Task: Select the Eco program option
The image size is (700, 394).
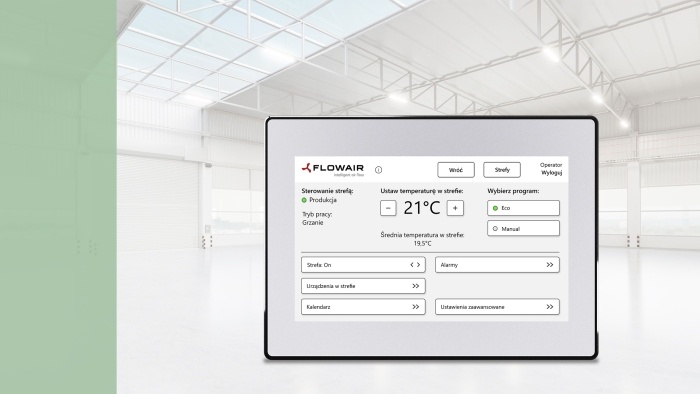Action: [523, 208]
